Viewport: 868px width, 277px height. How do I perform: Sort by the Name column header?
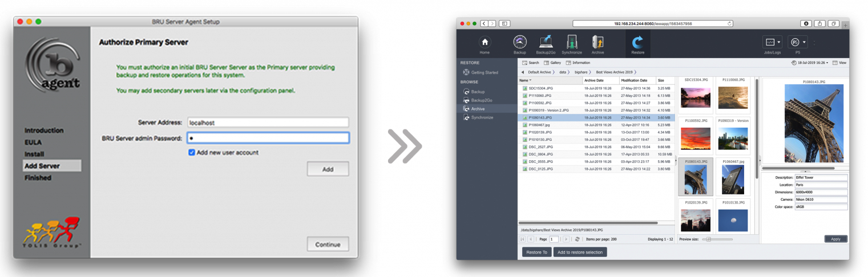point(550,80)
